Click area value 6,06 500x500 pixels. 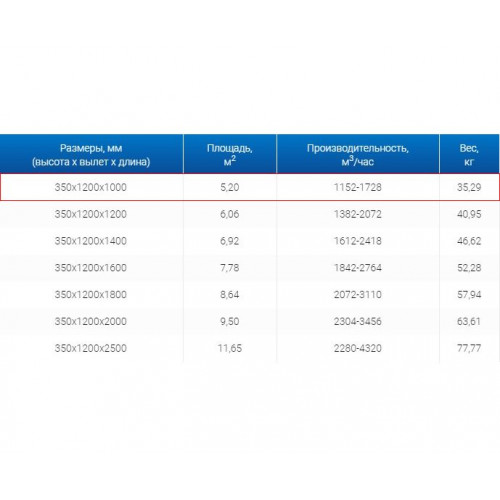(230, 214)
